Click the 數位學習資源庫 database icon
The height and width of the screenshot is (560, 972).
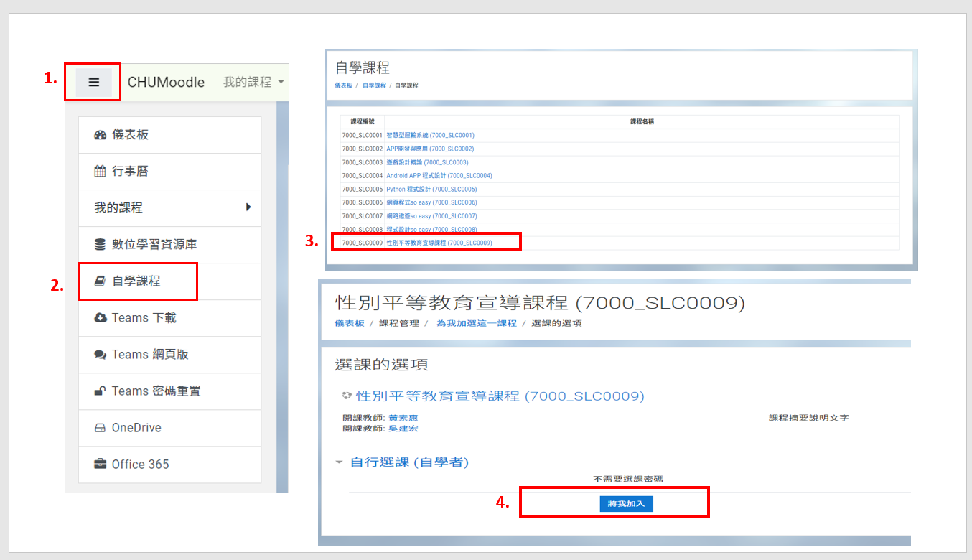(101, 245)
